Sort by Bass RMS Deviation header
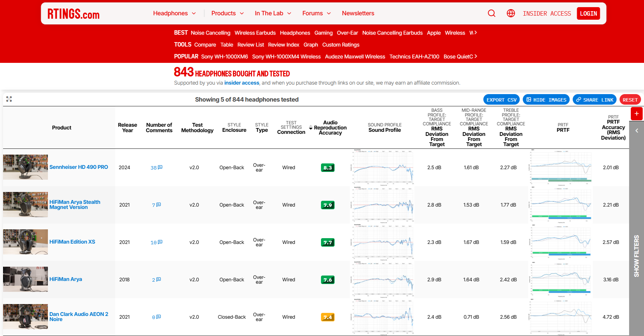644x336 pixels. (437, 127)
